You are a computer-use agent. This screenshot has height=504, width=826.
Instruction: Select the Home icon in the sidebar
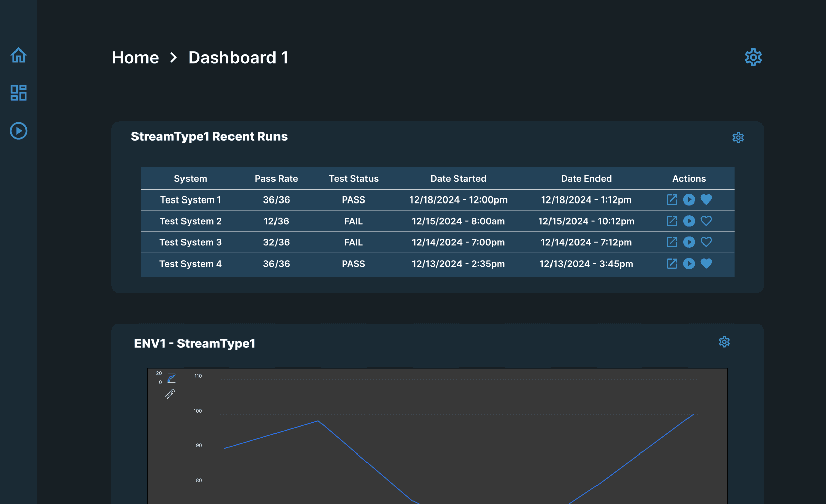18,55
